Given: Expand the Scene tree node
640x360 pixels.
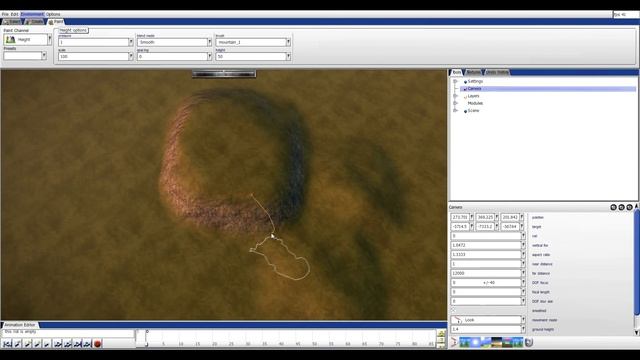Looking at the screenshot, I should point(455,111).
